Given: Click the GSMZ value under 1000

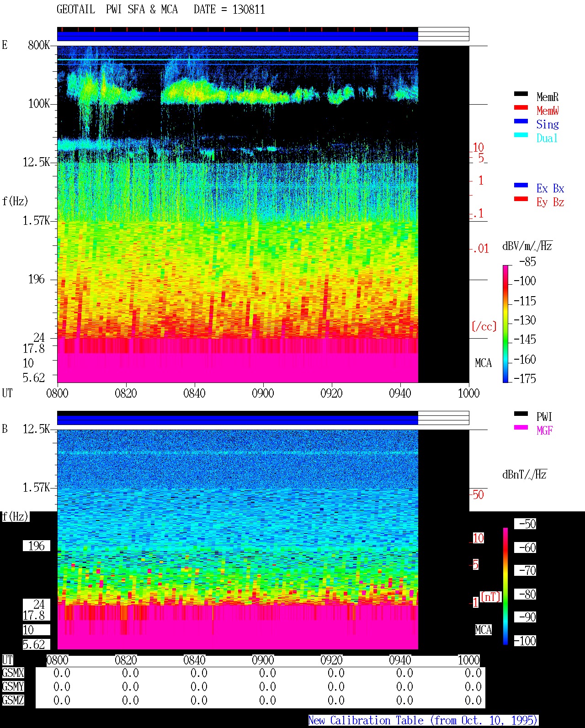Looking at the screenshot, I should pyautogui.click(x=473, y=700).
